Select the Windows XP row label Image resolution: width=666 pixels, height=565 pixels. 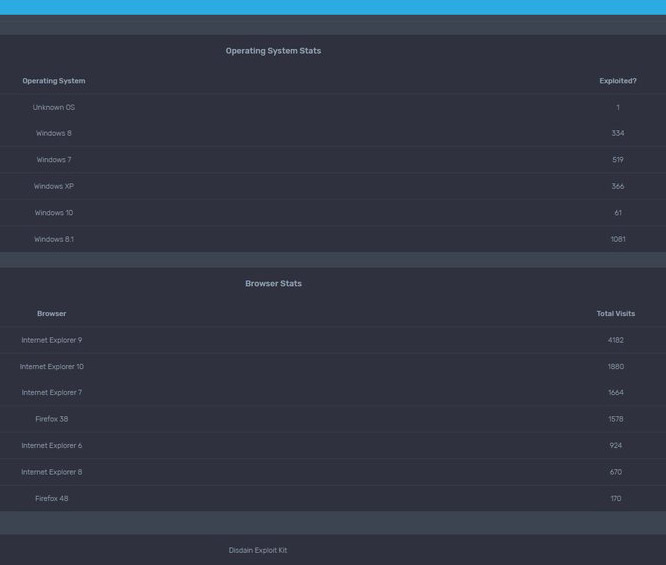[x=54, y=186]
